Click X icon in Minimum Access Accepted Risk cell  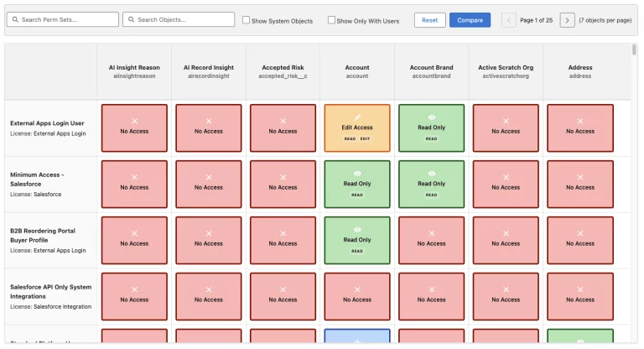(x=283, y=177)
